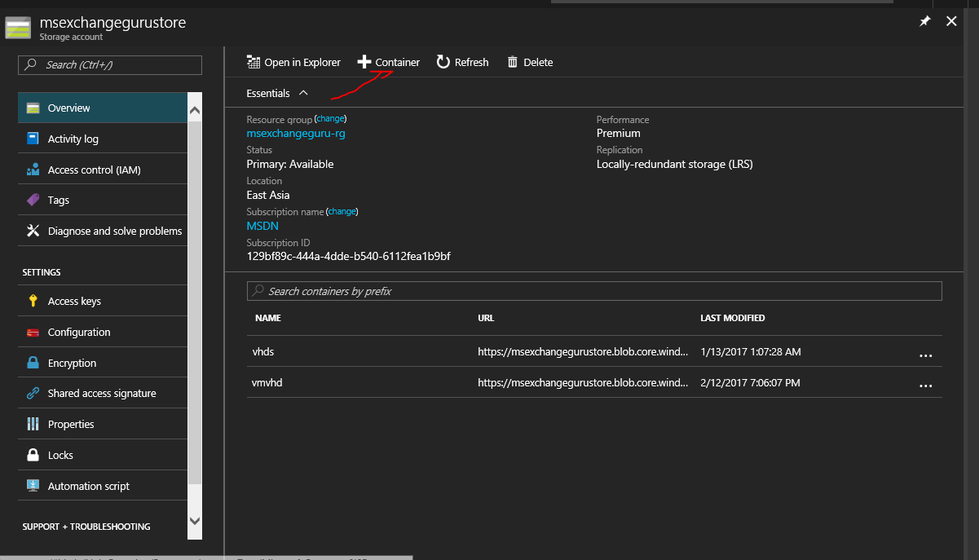Click Open in Explorer label
Viewport: 979px width, 560px height.
click(x=302, y=63)
